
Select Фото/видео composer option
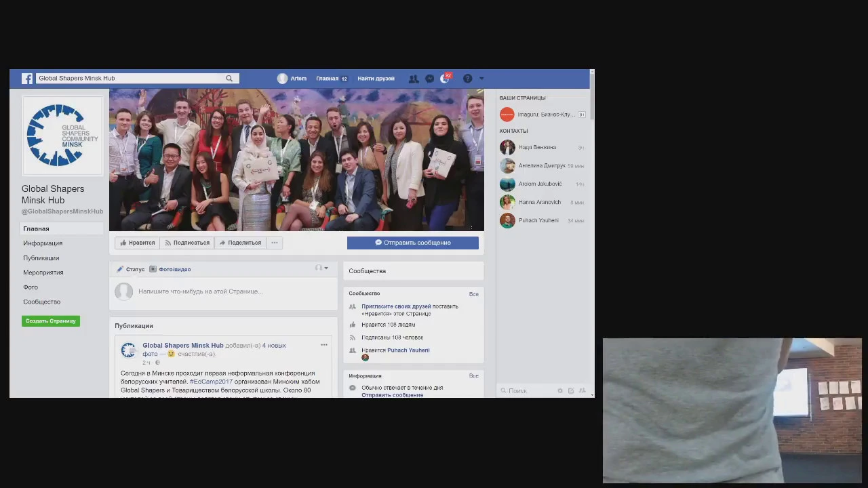coord(170,269)
